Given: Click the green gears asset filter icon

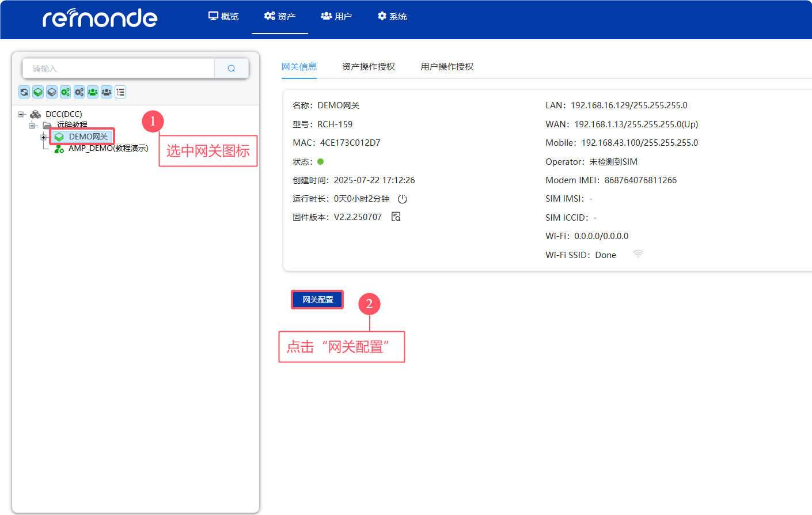Looking at the screenshot, I should (x=66, y=92).
